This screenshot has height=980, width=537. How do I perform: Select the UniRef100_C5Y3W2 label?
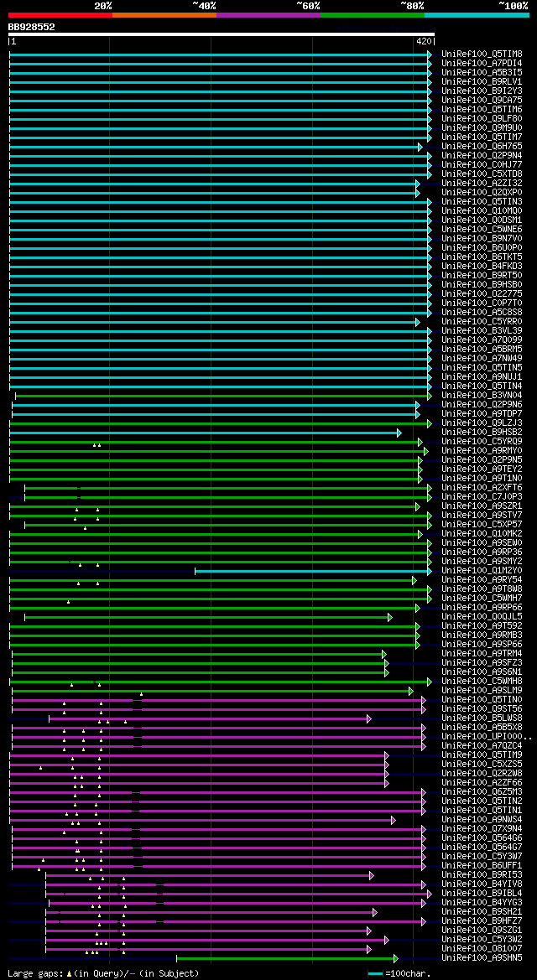[x=482, y=940]
